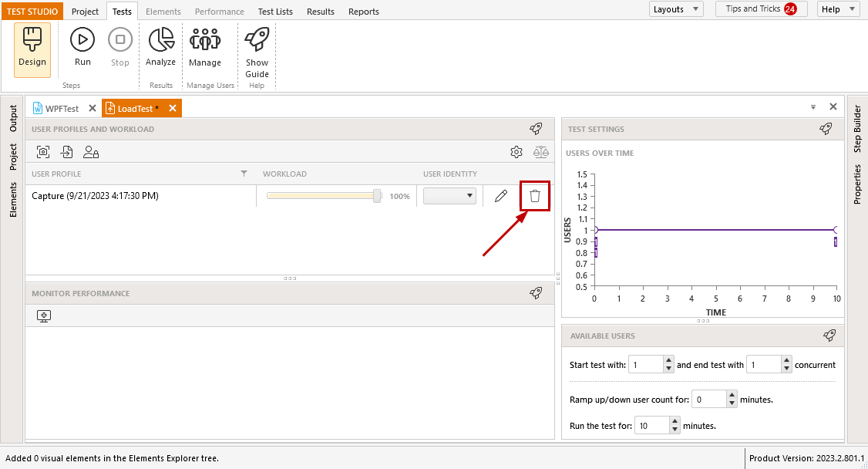This screenshot has height=469, width=868.
Task: Open the Help dropdown
Action: coord(838,8)
